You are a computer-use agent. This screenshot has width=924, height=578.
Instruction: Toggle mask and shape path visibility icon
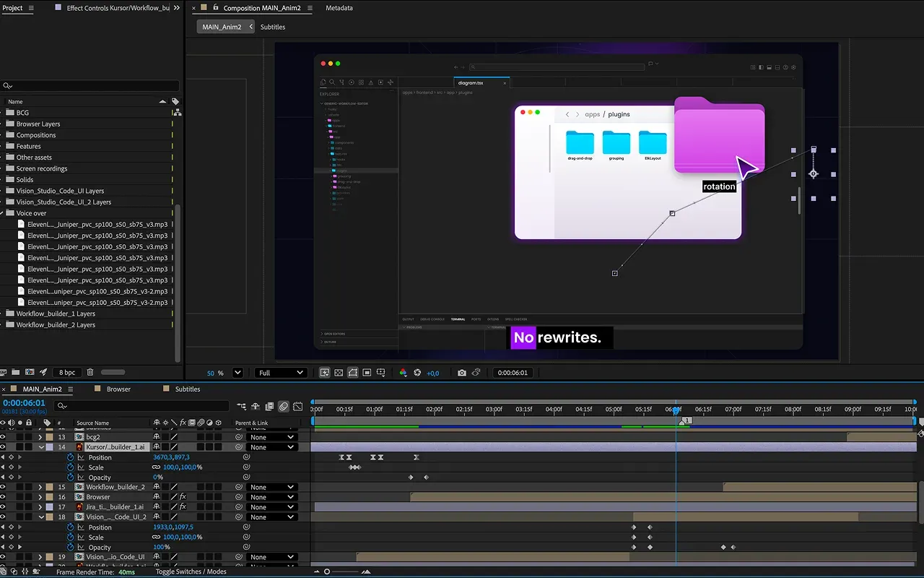coord(353,373)
